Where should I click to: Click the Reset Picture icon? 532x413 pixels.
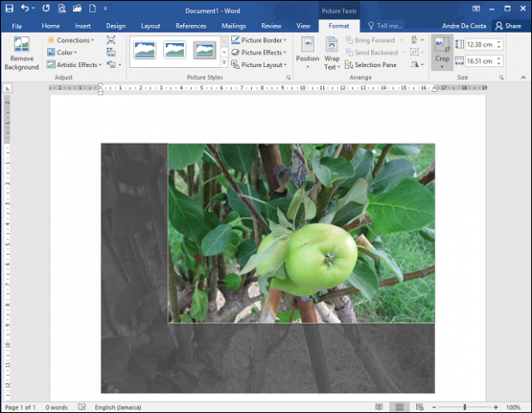tap(111, 65)
